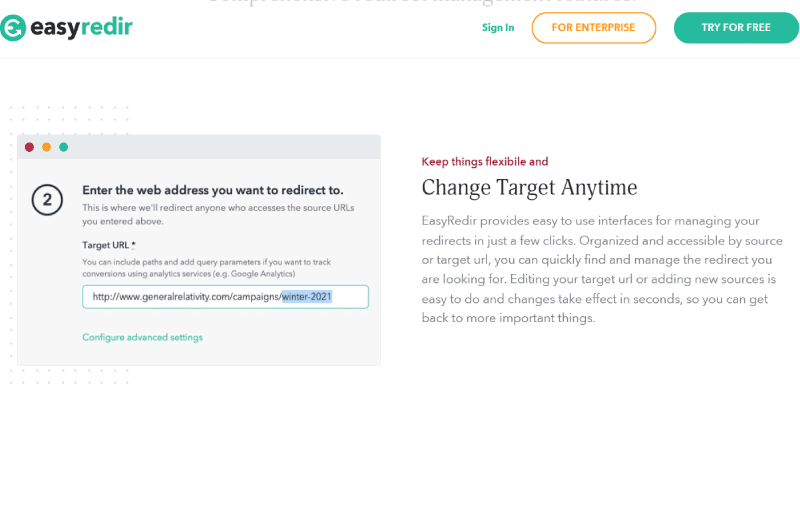The image size is (800, 530).
Task: Click the orange dot in mock window
Action: click(x=46, y=147)
